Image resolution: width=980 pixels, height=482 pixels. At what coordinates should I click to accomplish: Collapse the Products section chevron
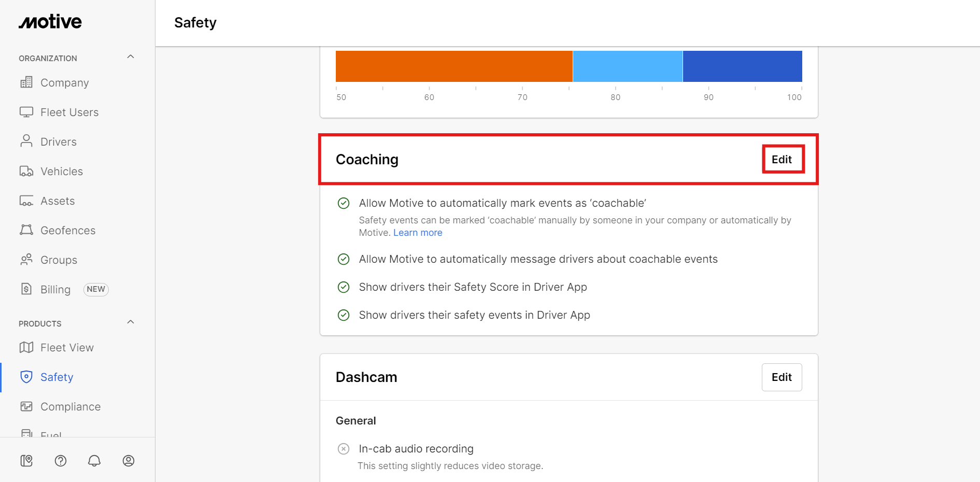pyautogui.click(x=131, y=322)
